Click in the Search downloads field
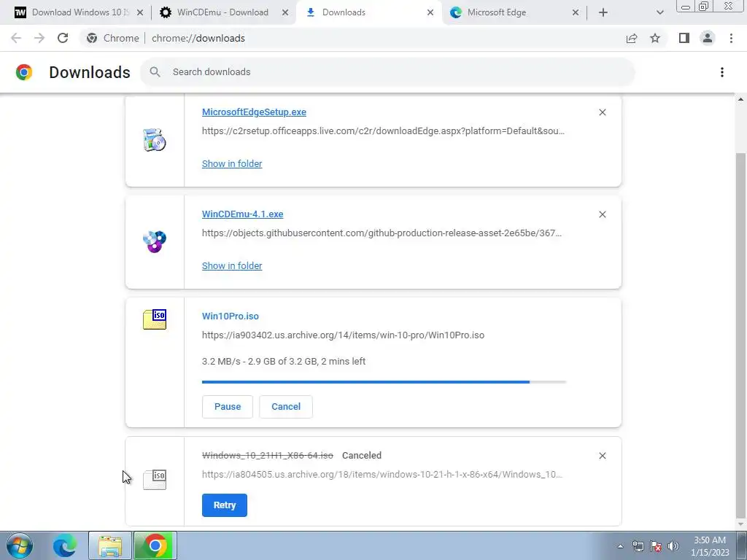This screenshot has width=747, height=560. (387, 72)
